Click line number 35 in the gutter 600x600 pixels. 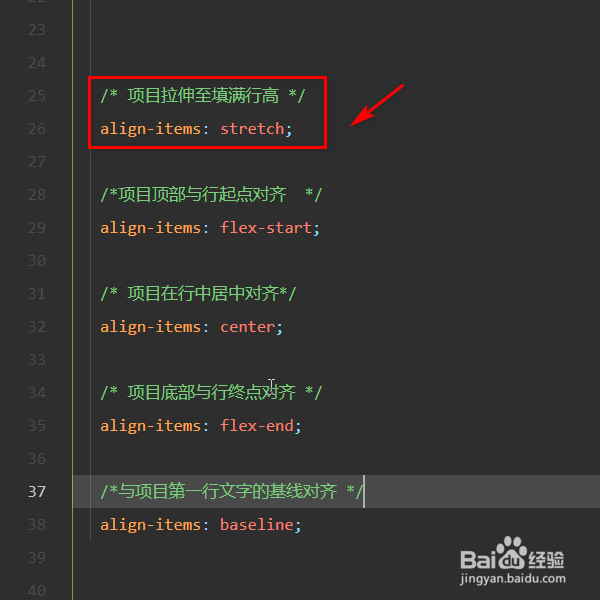point(37,426)
